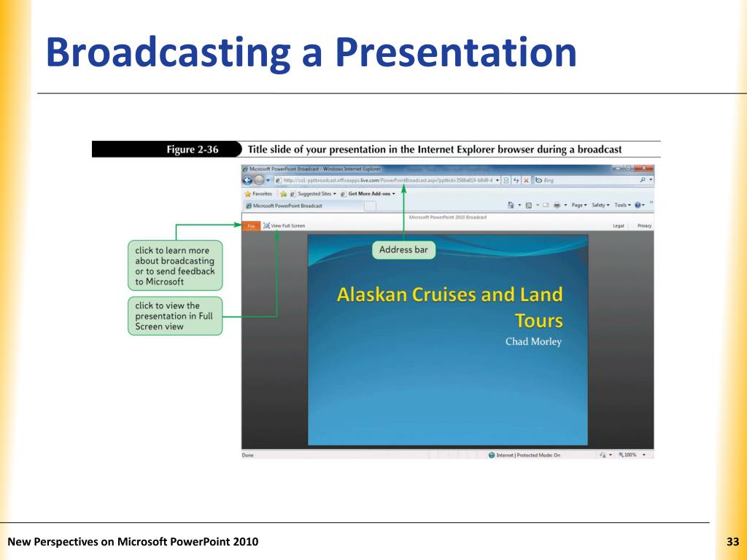
Task: Click the 'Done' status bar text
Action: 248,455
